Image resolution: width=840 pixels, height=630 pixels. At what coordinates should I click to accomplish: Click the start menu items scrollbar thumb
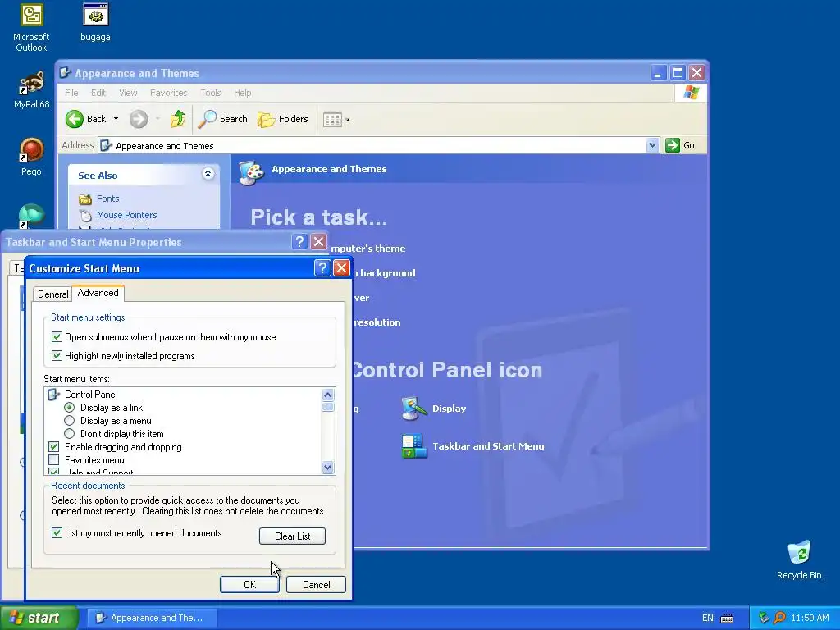328,407
